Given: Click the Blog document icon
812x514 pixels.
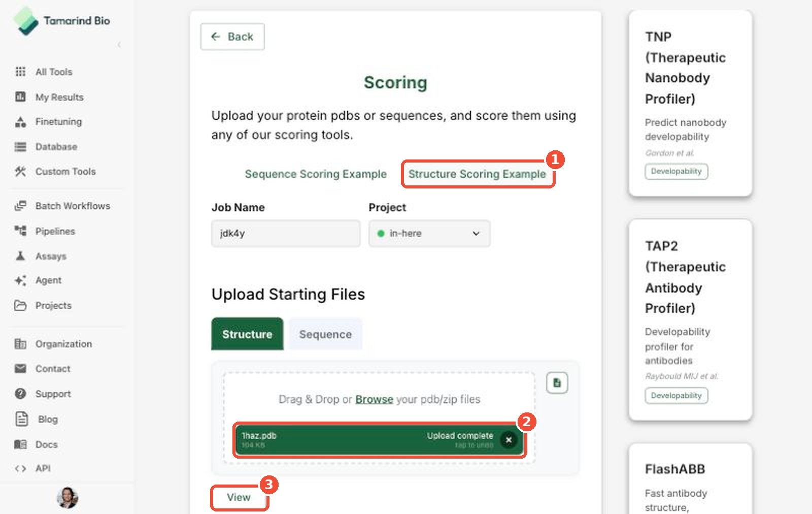Looking at the screenshot, I should coord(22,419).
